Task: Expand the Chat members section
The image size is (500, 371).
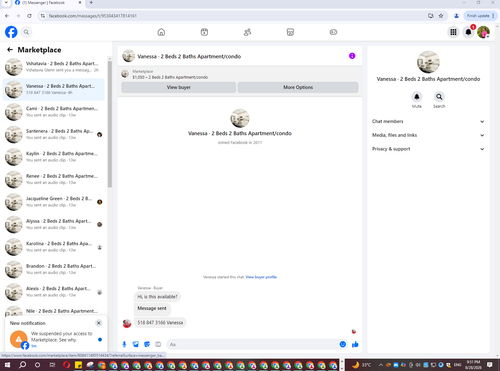Action: [428, 121]
